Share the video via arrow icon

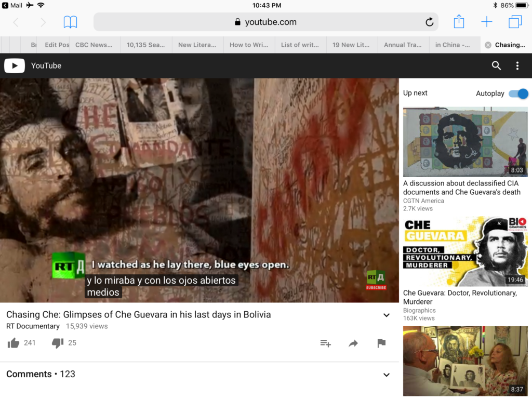coord(353,343)
